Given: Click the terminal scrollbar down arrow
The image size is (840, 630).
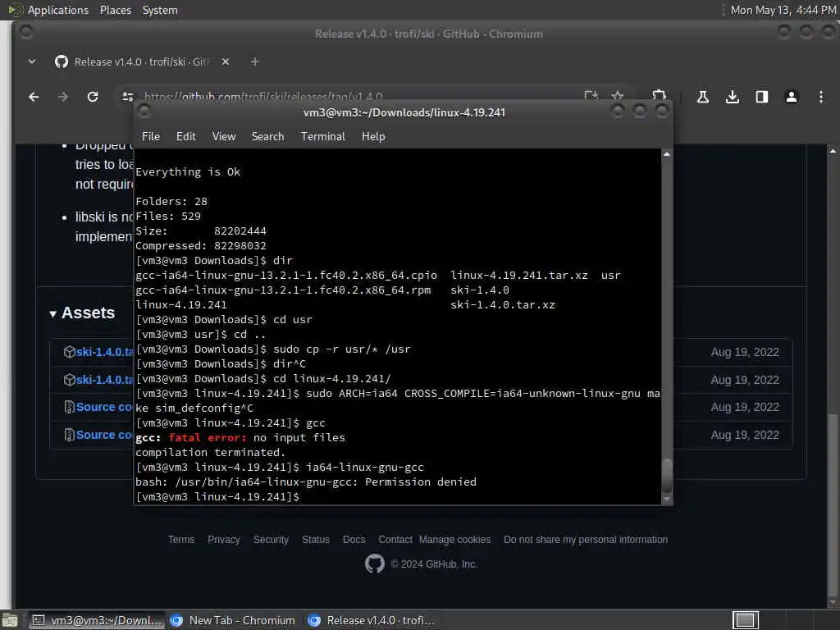Looking at the screenshot, I should click(666, 500).
